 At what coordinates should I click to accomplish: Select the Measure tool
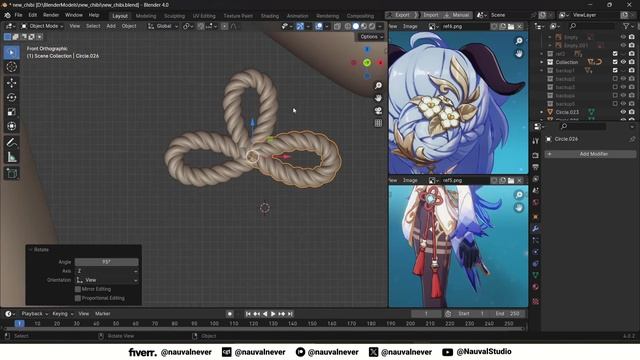tap(11, 157)
